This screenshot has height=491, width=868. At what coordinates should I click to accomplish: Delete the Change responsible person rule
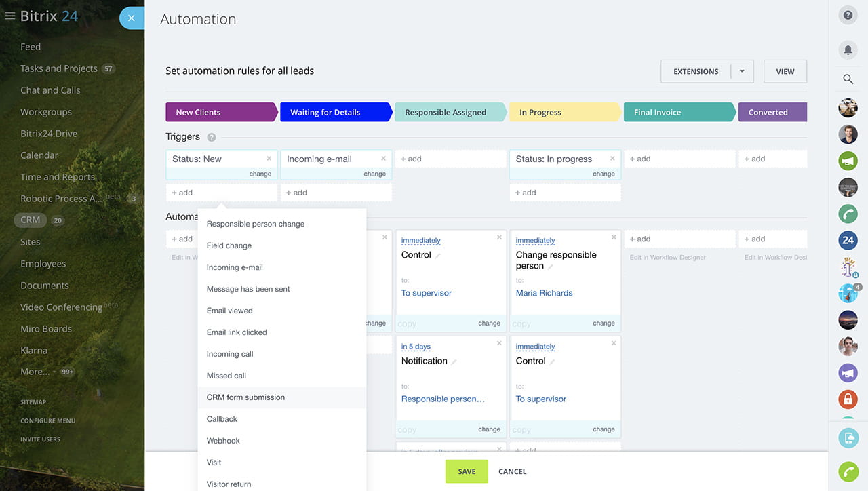614,237
